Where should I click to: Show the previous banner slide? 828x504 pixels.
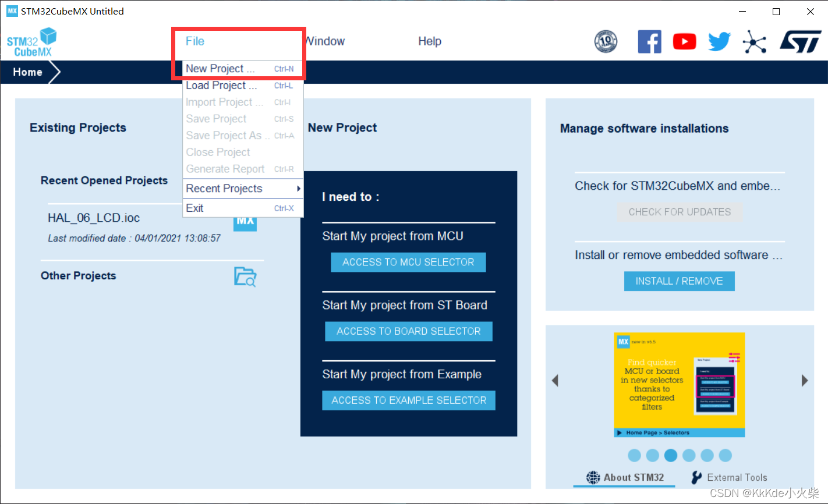pyautogui.click(x=555, y=381)
